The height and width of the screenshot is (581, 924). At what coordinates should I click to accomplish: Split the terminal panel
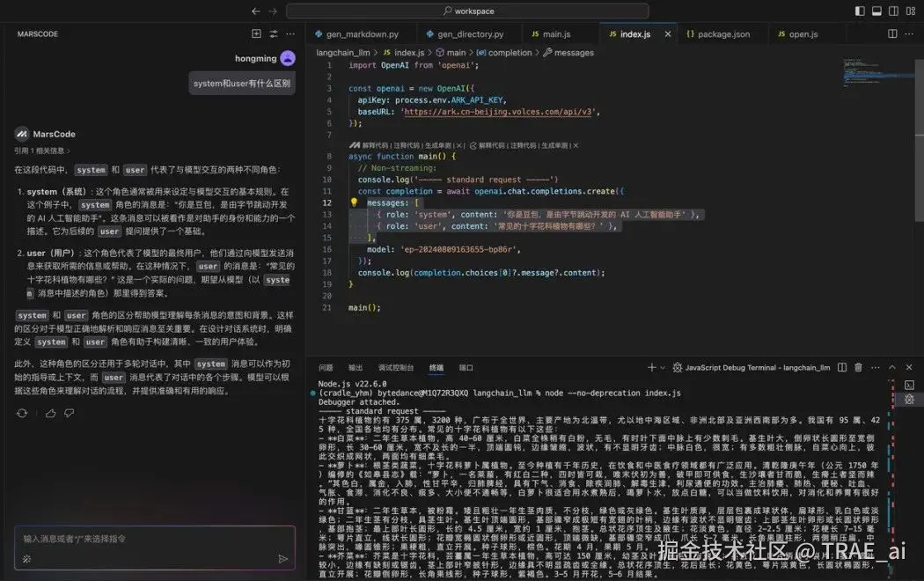click(842, 368)
